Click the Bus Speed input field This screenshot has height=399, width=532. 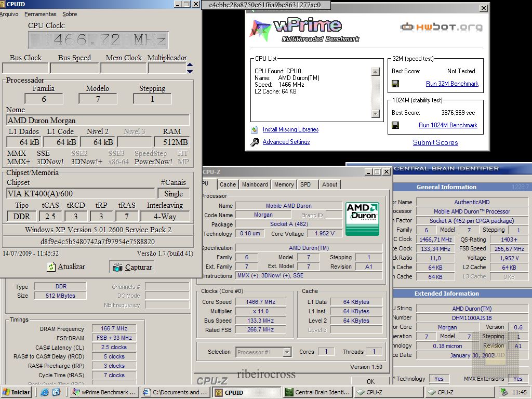74,68
